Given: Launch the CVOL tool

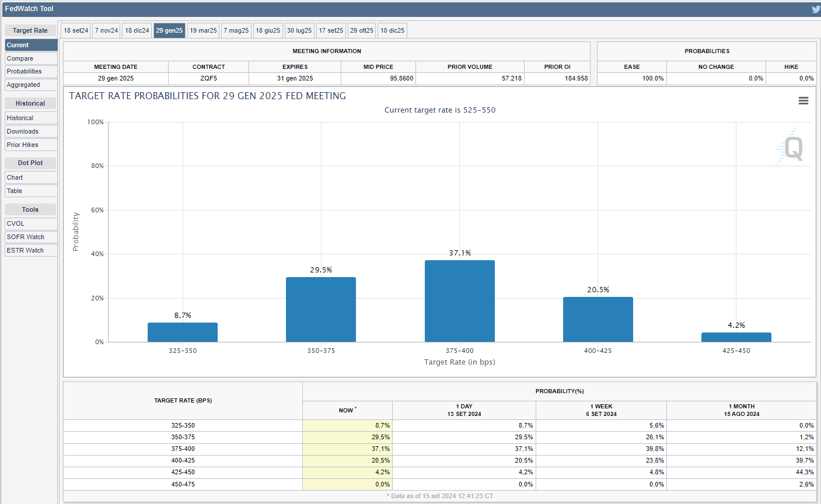Looking at the screenshot, I should 31,223.
